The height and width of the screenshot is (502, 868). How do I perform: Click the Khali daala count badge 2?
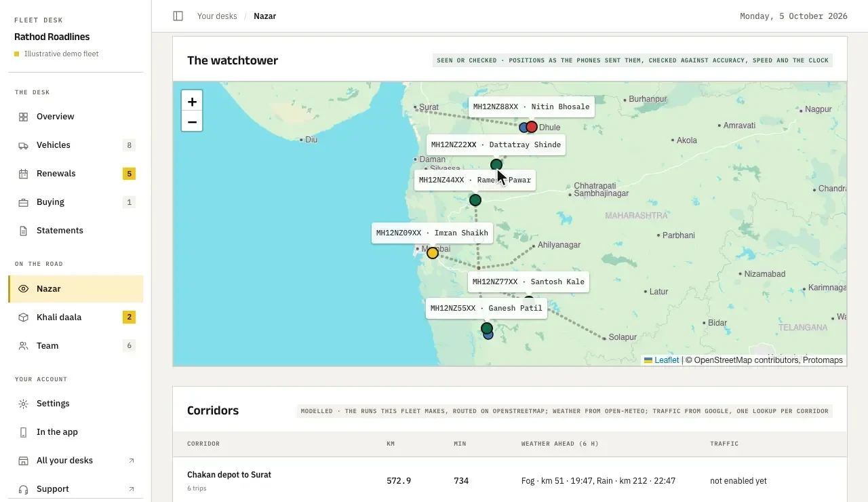point(129,317)
